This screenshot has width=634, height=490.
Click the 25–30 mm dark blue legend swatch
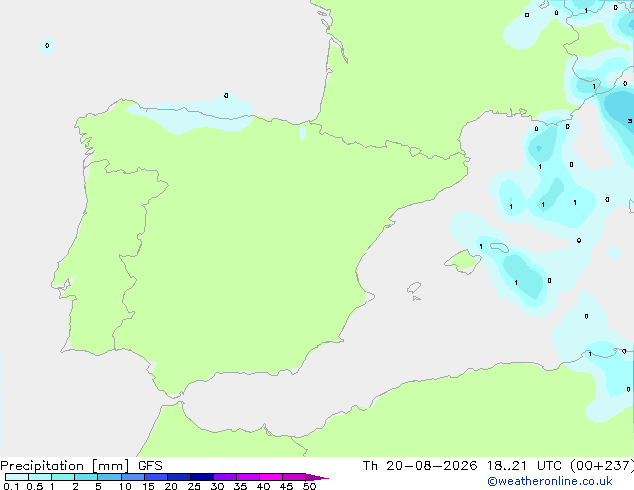[x=202, y=477]
